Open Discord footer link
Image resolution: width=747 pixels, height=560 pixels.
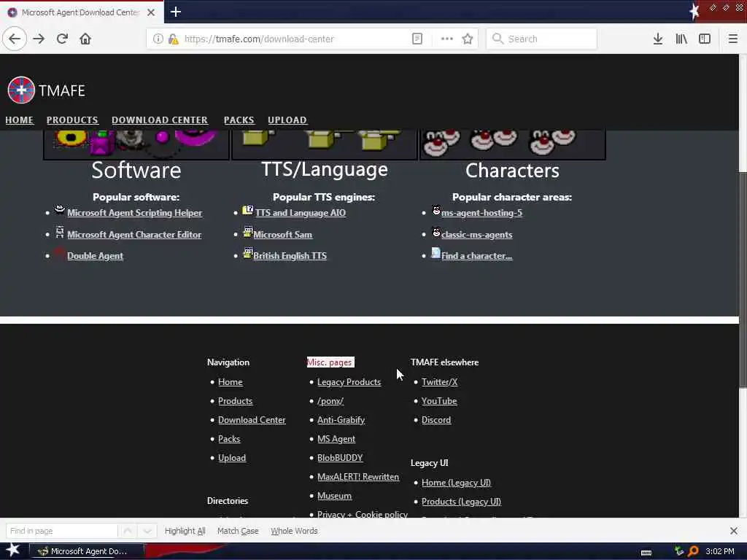click(436, 420)
